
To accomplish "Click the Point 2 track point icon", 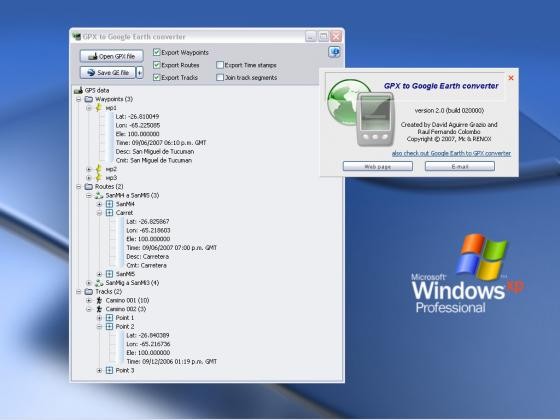I will [110, 326].
